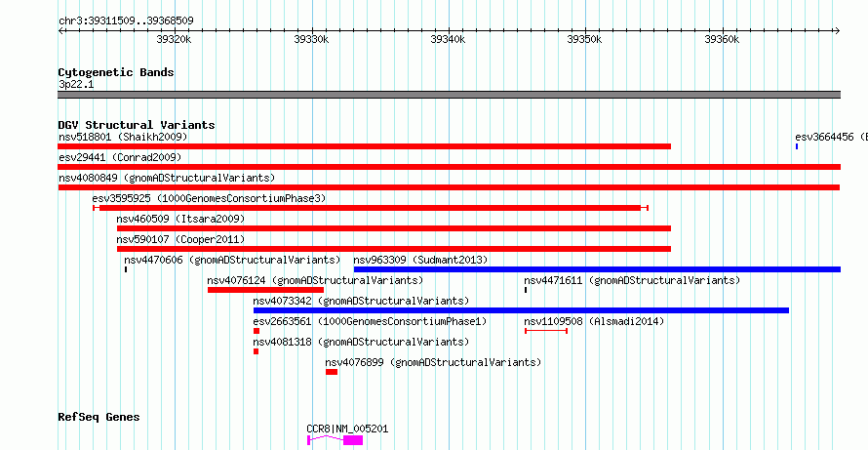
Task: Click the DGV Structural Variants track title
Action: 137,125
